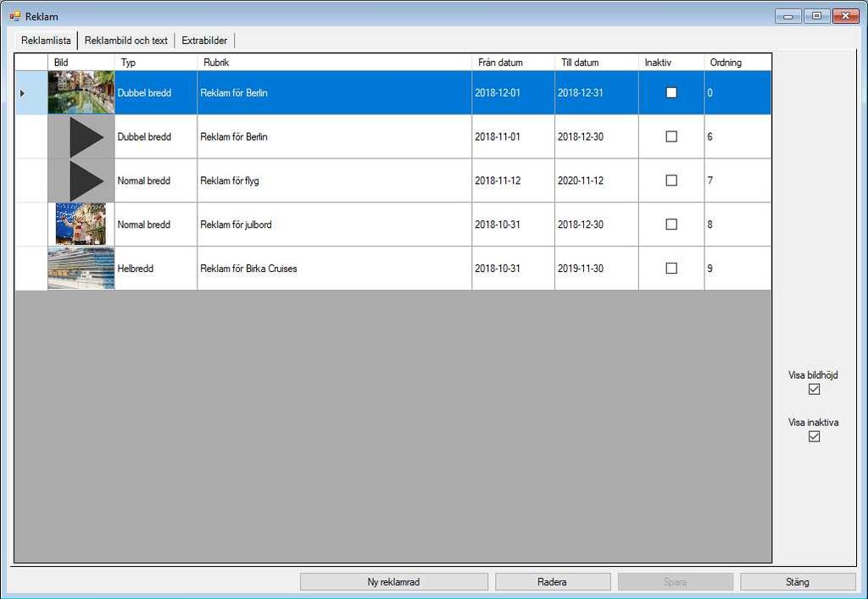Open the Extrabilder tab
Screen dimensions: 868x599
(204, 41)
